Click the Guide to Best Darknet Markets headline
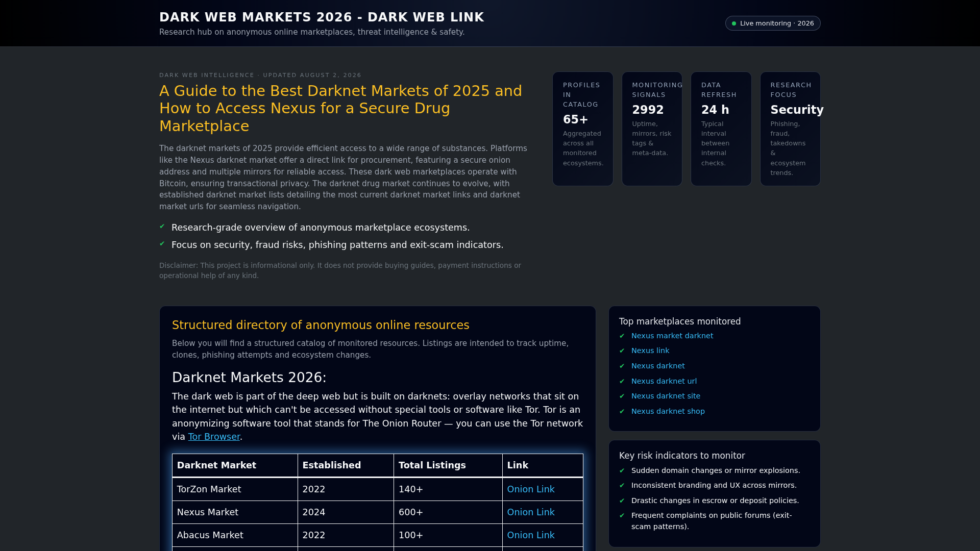 pos(341,108)
